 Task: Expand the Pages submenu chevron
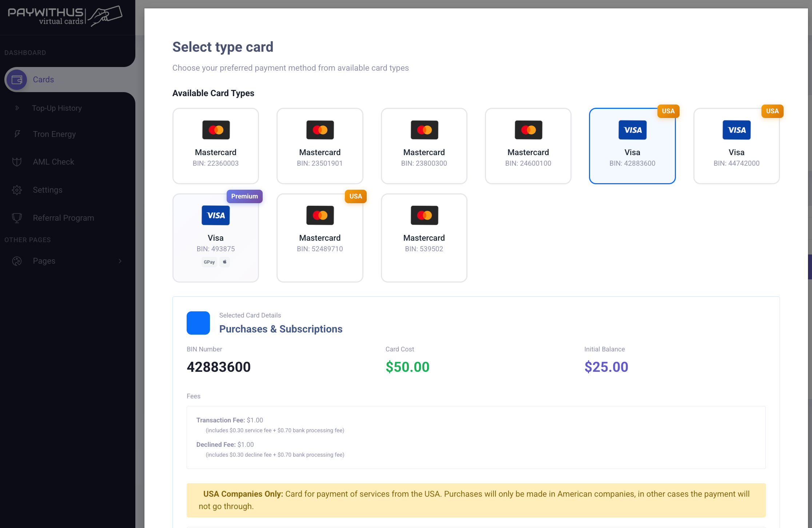[120, 261]
